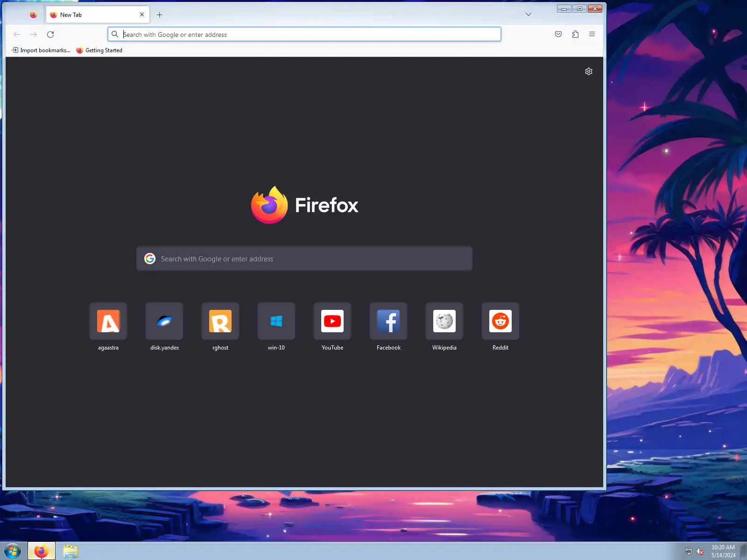Open the taskbar clock and date
This screenshot has height=560, width=747.
tap(723, 551)
